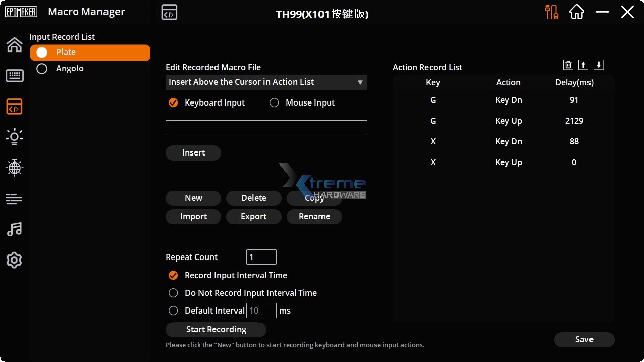The height and width of the screenshot is (362, 644).
Task: Move the action down with the arrow icon
Action: coord(598,65)
